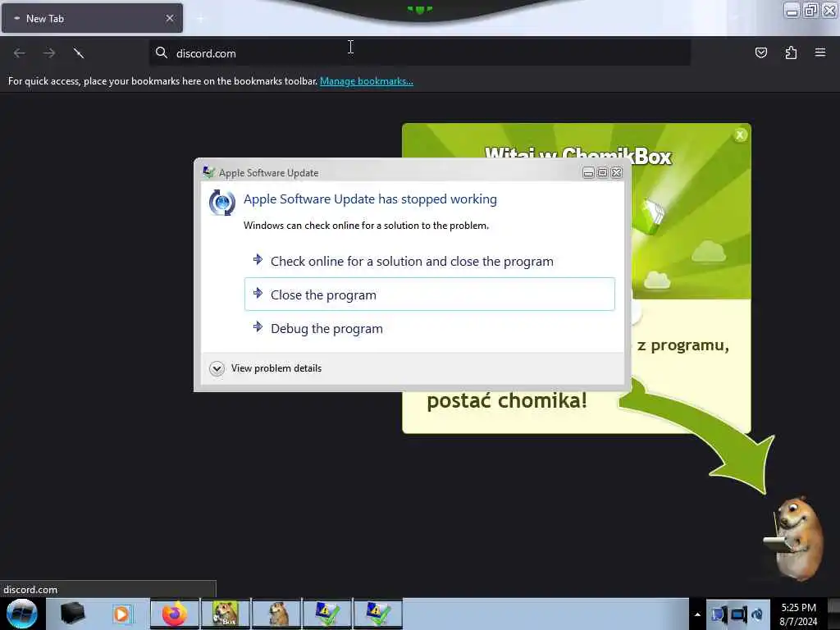The height and width of the screenshot is (630, 840).
Task: Choose Debug the program option
Action: 429,328
